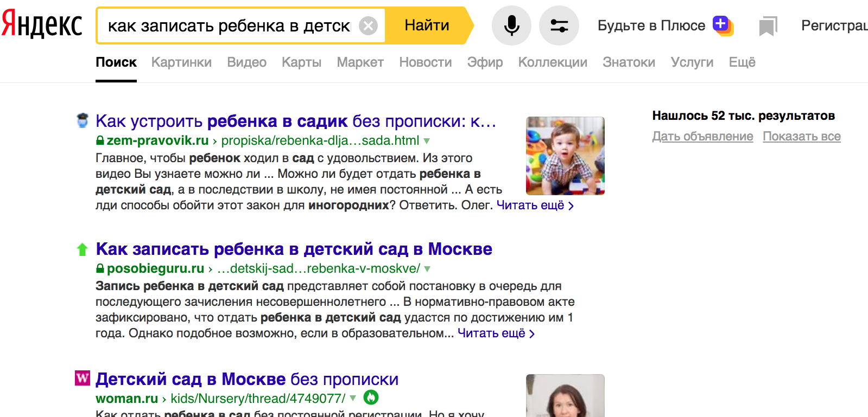Switch to the Картинки tab
This screenshot has height=417, width=868.
click(x=181, y=62)
